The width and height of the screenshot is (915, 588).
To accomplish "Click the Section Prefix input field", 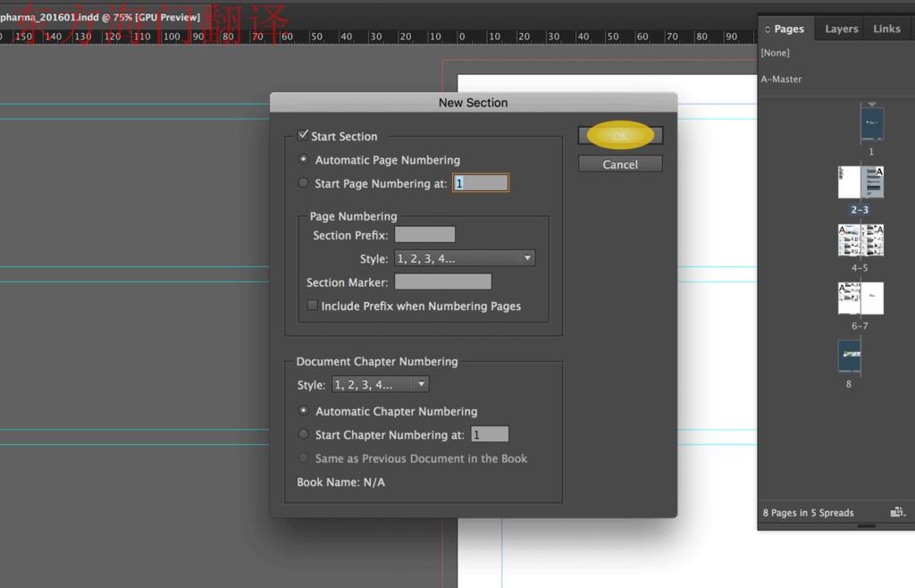I will (x=424, y=234).
